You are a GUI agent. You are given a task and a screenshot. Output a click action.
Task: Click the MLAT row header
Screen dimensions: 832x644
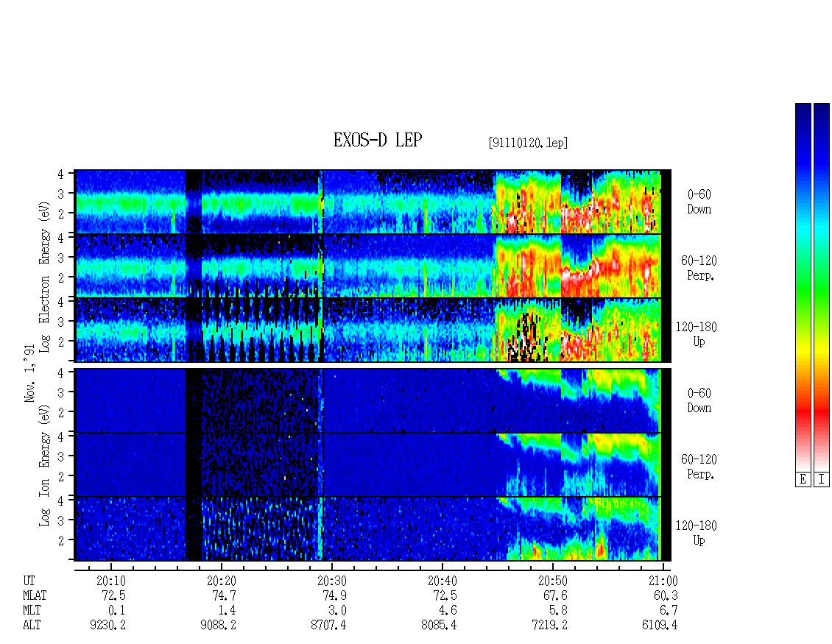(35, 595)
